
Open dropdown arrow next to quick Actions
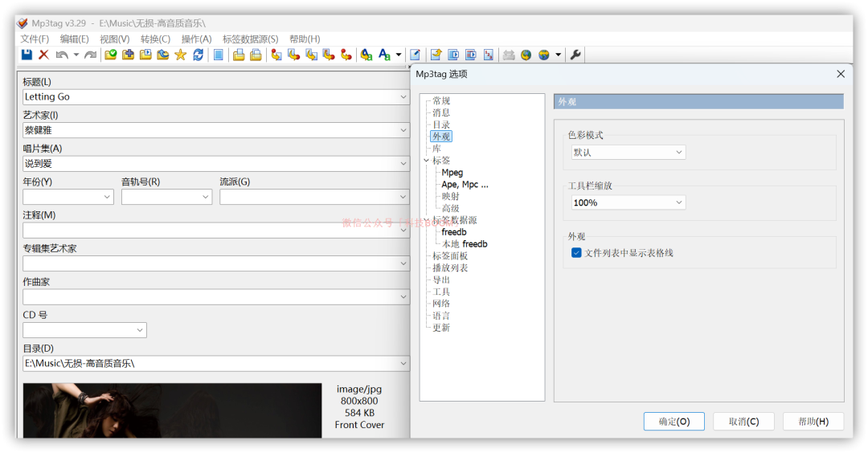[399, 54]
